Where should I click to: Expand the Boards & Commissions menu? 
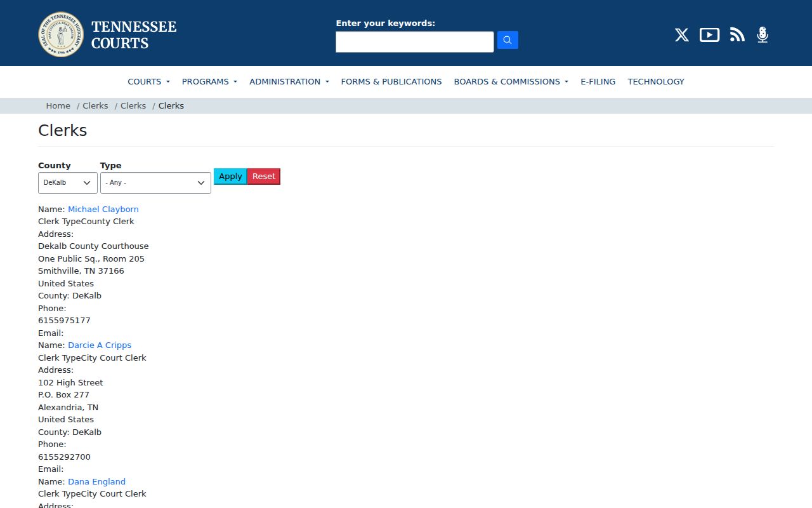coord(511,81)
